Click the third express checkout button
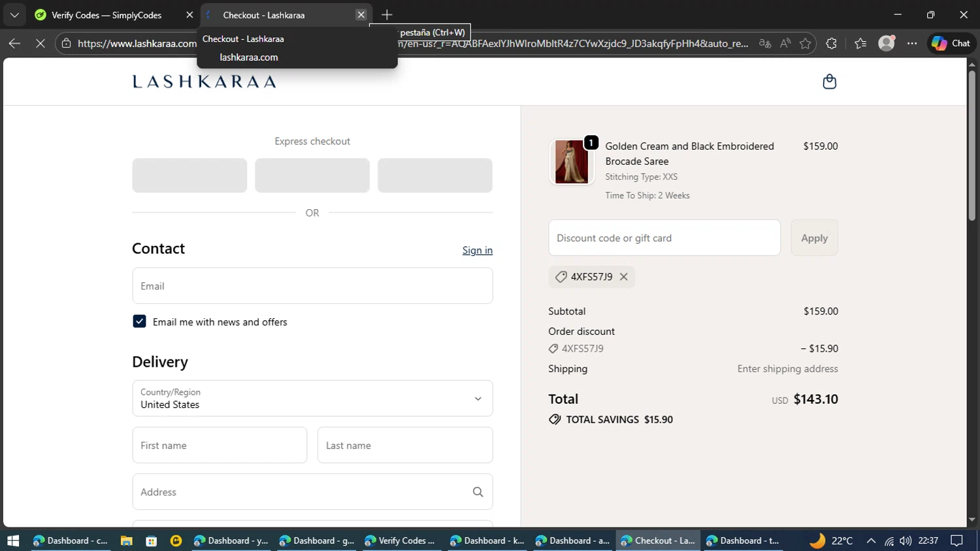This screenshot has height=551, width=980. pyautogui.click(x=435, y=175)
